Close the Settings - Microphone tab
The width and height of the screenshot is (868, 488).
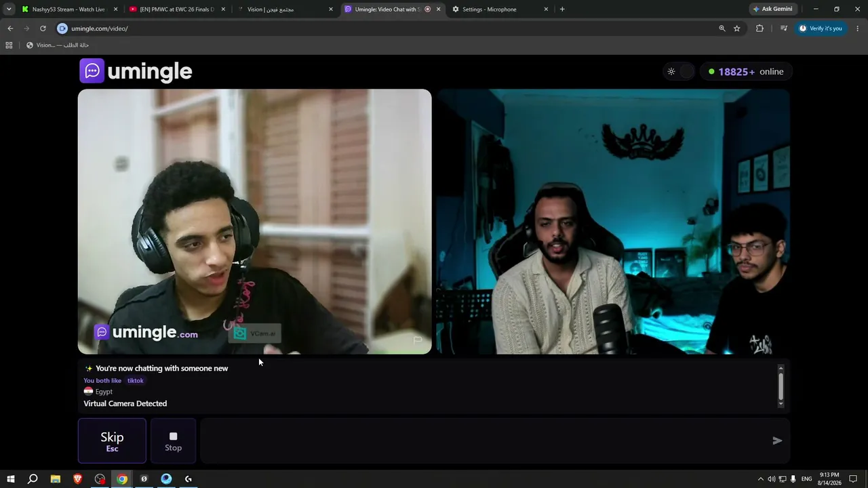(546, 9)
